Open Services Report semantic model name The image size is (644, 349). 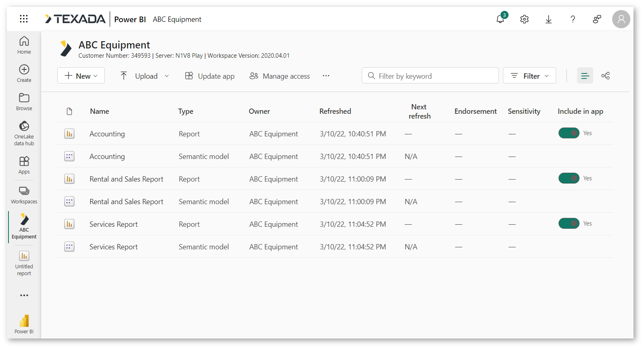(x=114, y=247)
